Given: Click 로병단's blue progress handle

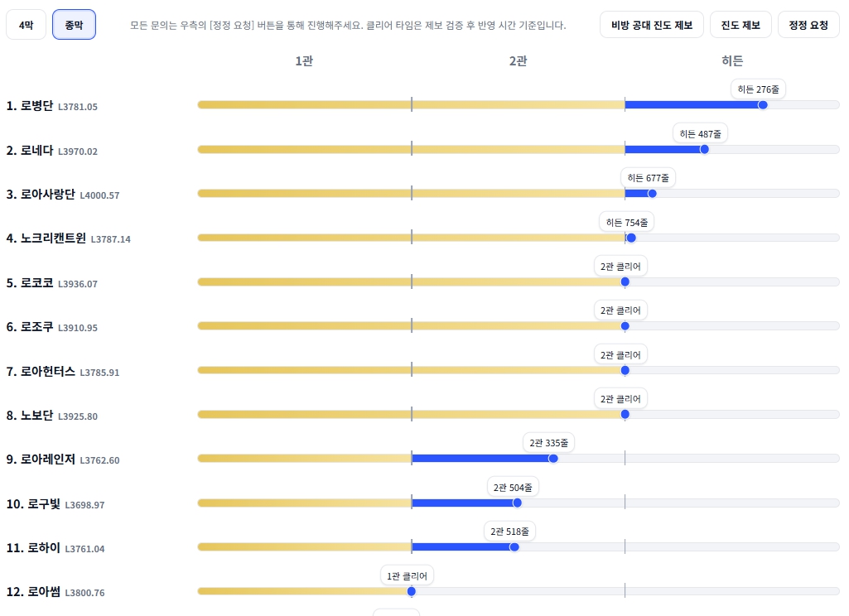Looking at the screenshot, I should [763, 105].
